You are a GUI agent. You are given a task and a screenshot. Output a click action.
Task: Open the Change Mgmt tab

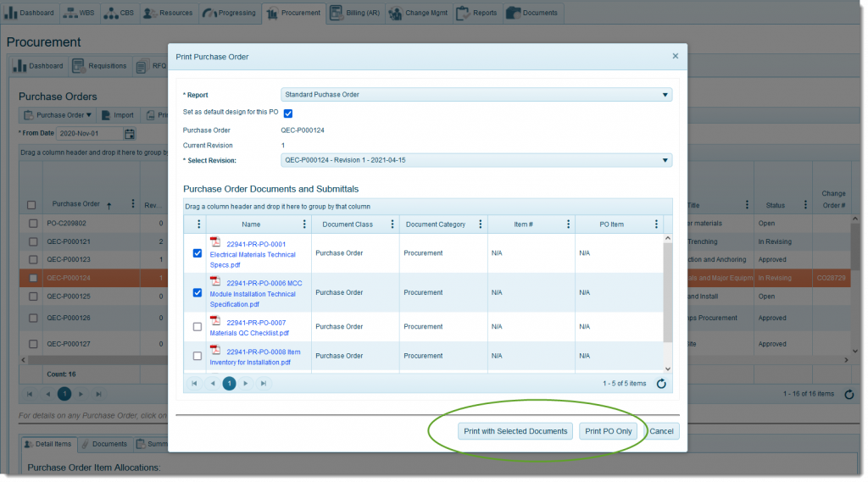point(419,13)
